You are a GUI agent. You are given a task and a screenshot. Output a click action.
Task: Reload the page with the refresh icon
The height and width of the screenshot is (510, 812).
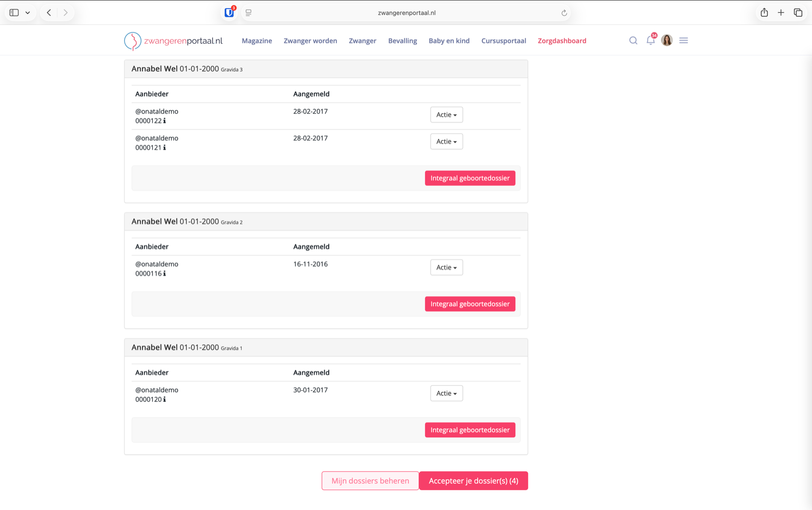[564, 13]
